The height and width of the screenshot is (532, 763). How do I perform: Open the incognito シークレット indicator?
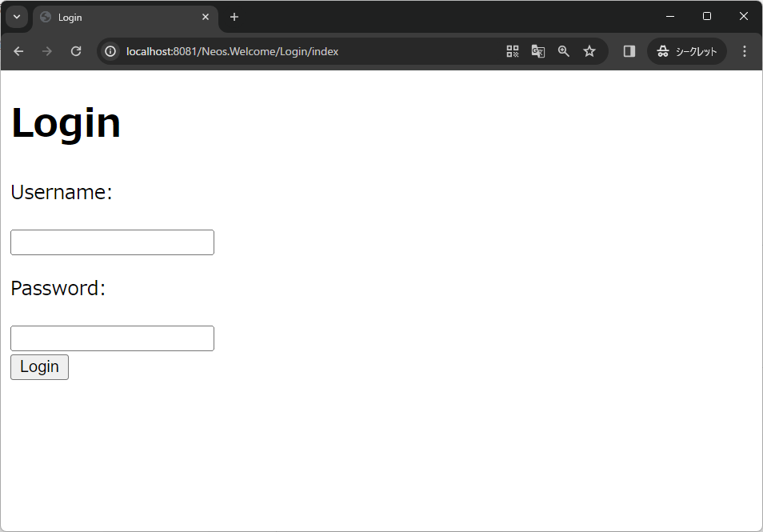[686, 51]
